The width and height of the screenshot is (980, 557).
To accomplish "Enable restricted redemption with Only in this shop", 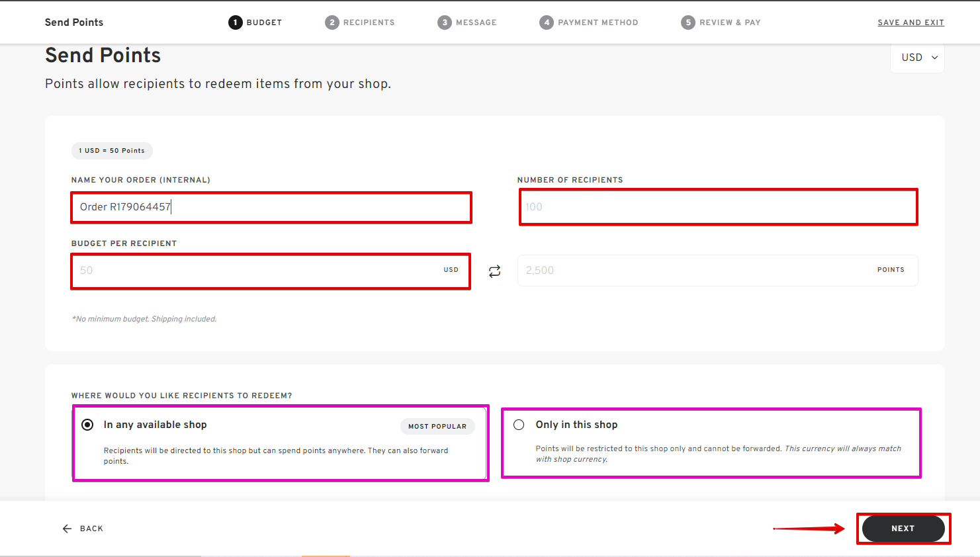I will (519, 424).
